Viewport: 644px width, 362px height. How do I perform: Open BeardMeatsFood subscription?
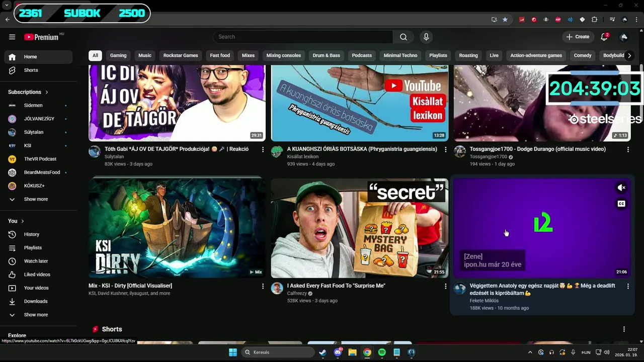click(38, 172)
